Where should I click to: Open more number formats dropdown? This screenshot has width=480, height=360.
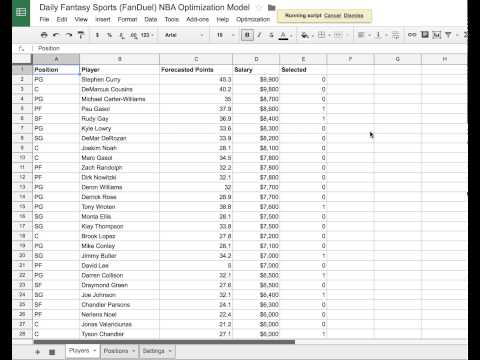[147, 35]
